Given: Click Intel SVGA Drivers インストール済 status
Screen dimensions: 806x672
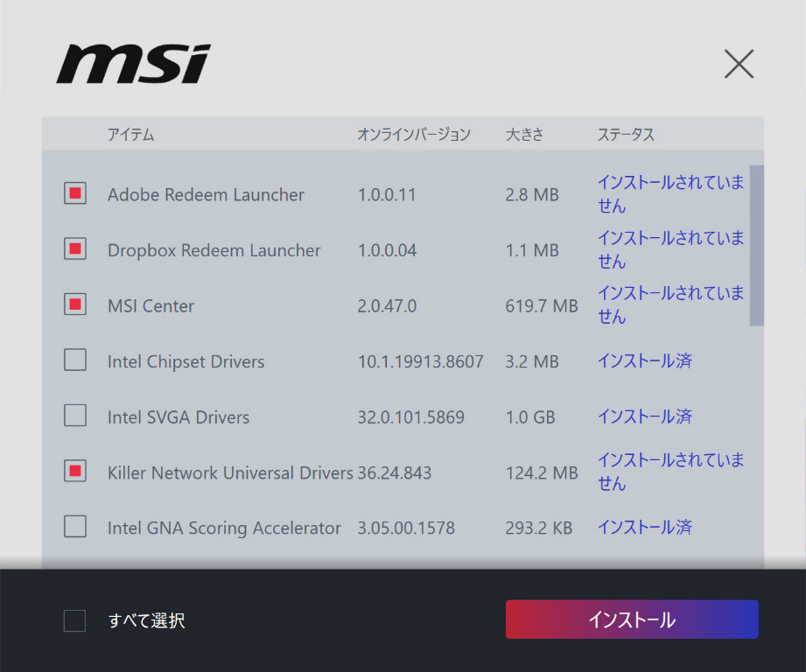Looking at the screenshot, I should point(645,416).
